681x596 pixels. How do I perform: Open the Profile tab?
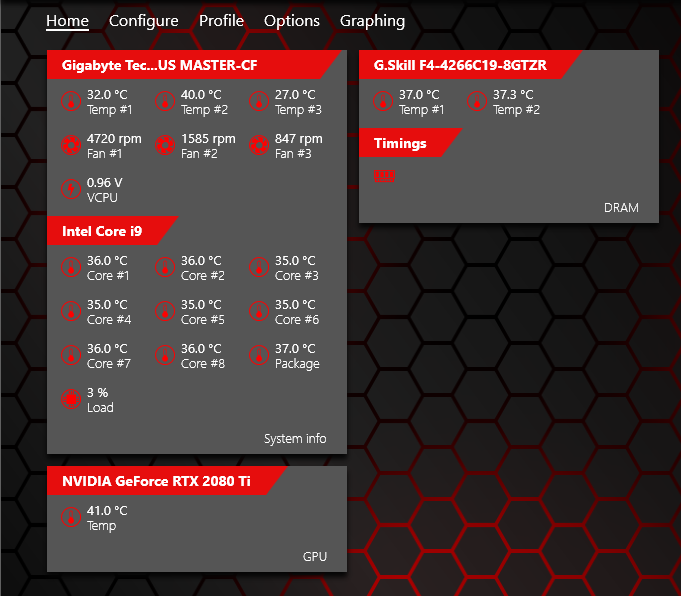pos(221,21)
